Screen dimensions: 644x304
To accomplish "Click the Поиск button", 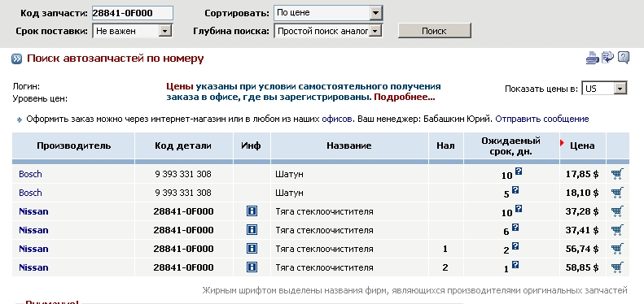I will click(x=435, y=31).
